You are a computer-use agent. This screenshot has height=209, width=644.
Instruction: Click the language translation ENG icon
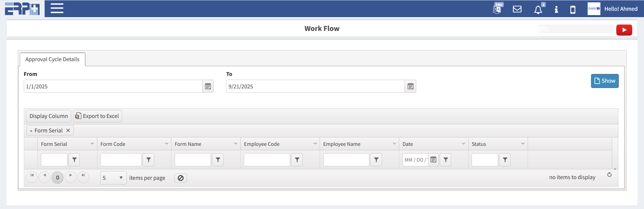[x=497, y=9]
